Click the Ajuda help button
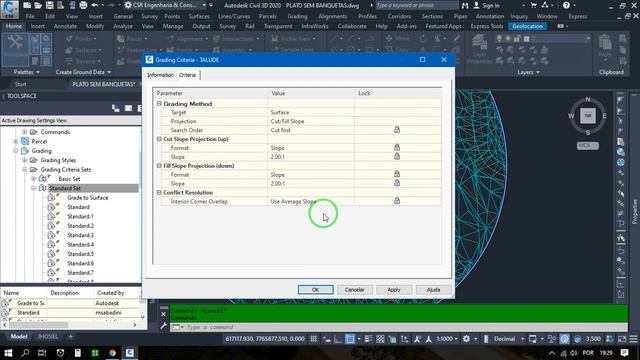Viewport: 640px width, 360px height. [433, 289]
